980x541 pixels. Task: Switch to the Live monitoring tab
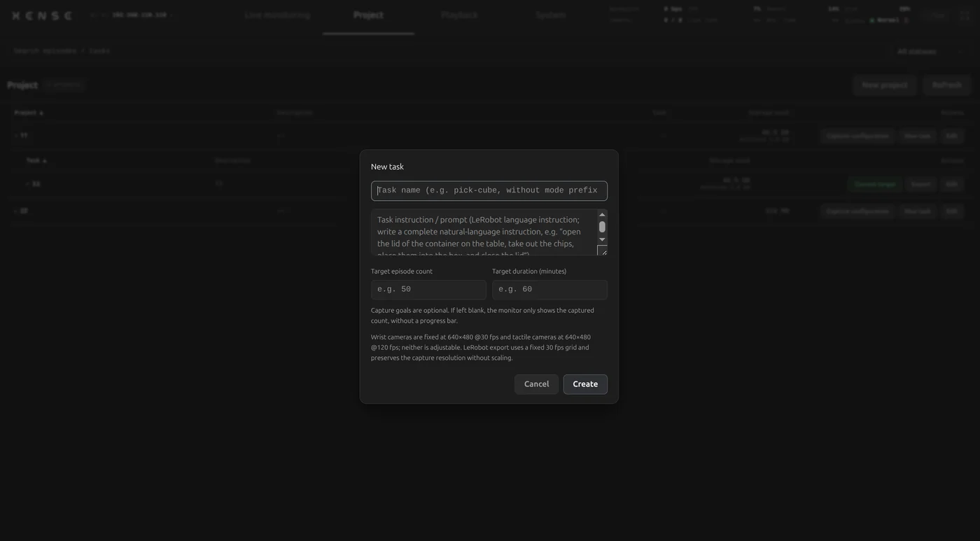[277, 15]
